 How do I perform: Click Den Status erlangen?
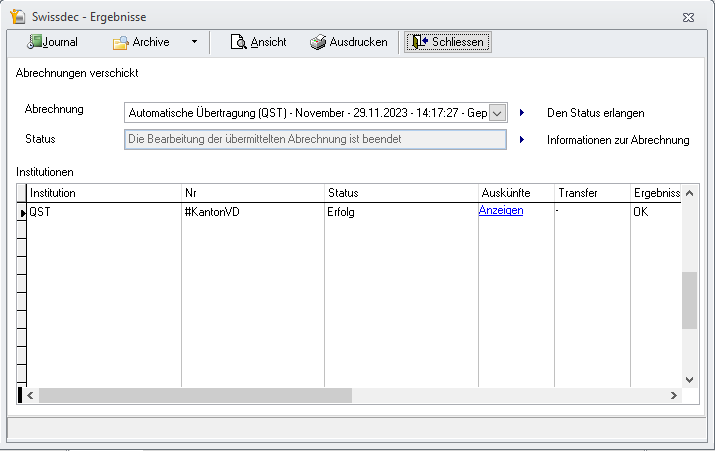(595, 113)
